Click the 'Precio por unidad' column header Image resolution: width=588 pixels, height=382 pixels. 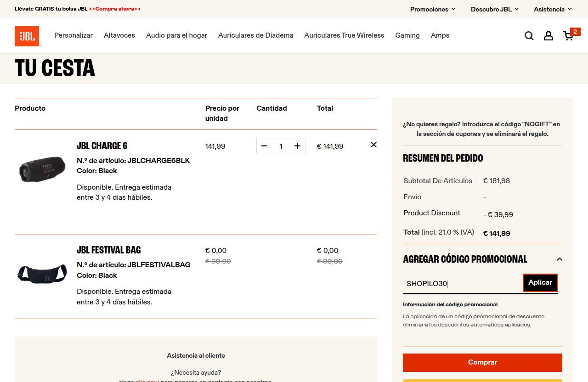(x=222, y=113)
